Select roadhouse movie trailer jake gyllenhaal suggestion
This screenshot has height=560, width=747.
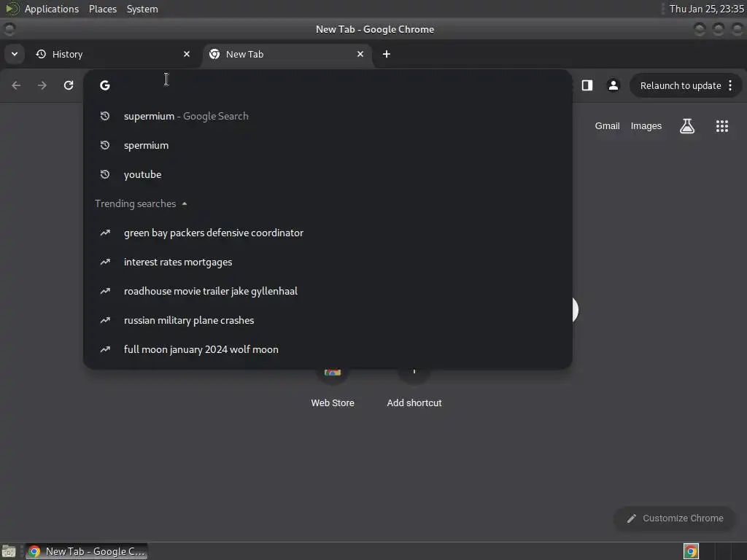point(328,291)
